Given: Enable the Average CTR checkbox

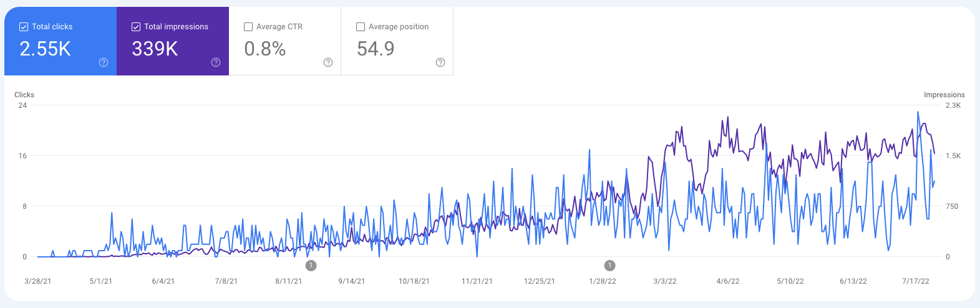Looking at the screenshot, I should pos(248,27).
